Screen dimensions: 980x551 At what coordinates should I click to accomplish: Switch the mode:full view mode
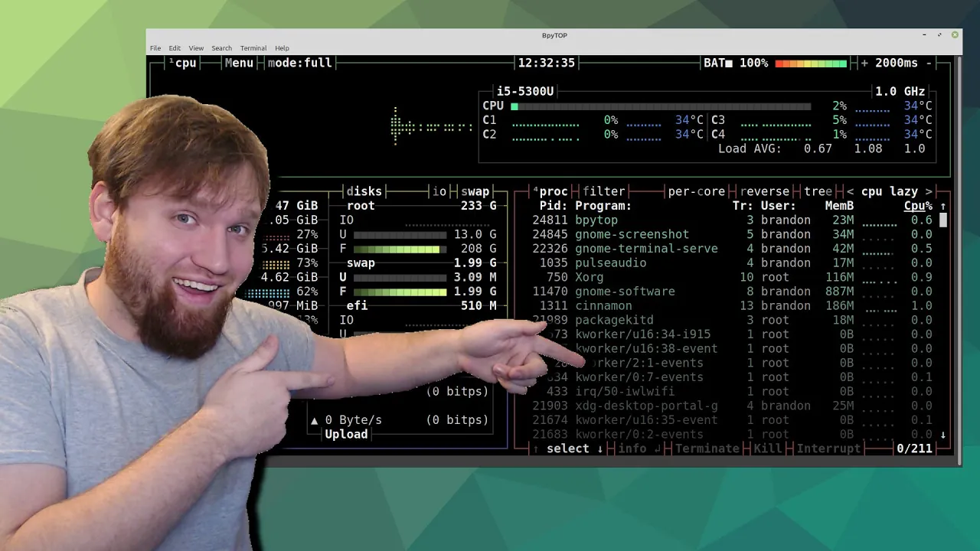[299, 63]
